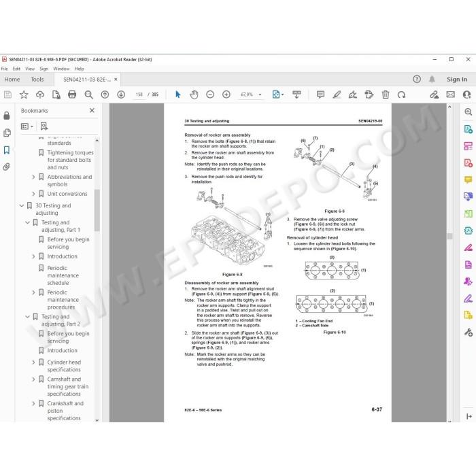This screenshot has width=476, height=476.
Task: Open 'Tightening torques for standard bolts and nuts' bookmark
Action: (71, 160)
